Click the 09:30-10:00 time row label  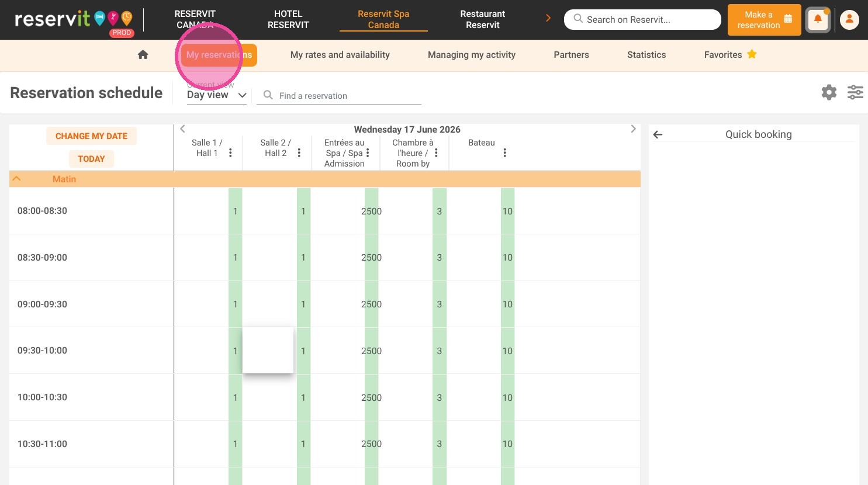point(42,351)
